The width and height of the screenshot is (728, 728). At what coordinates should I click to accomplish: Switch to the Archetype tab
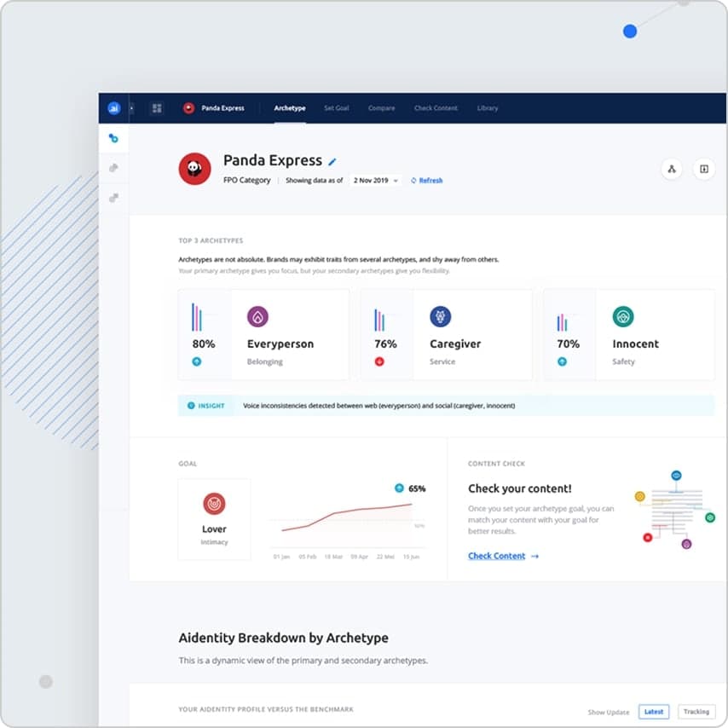(x=290, y=108)
